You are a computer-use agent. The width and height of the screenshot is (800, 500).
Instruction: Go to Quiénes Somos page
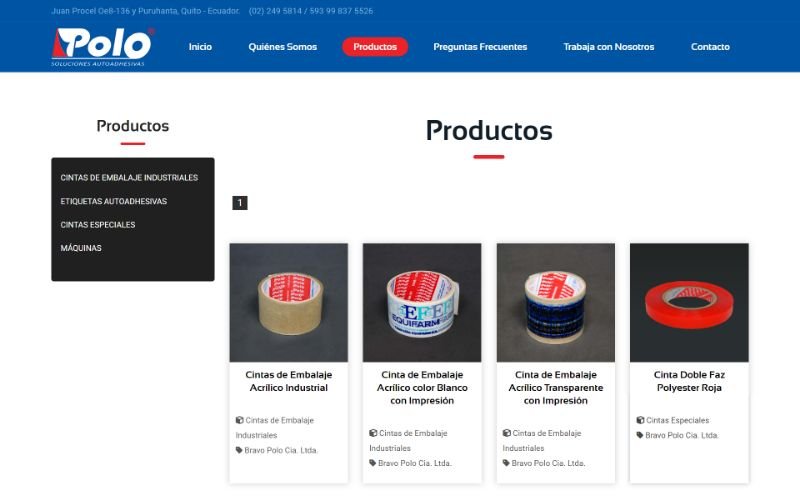[x=283, y=47]
